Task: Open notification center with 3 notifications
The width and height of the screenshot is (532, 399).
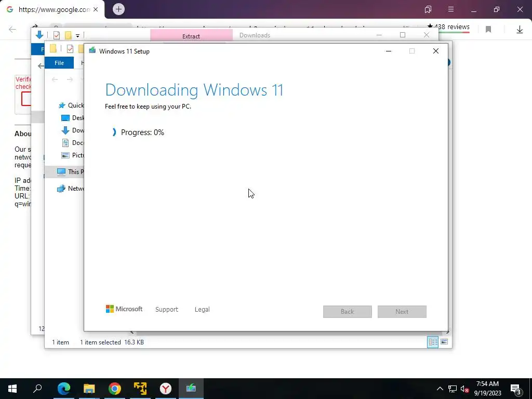Action: [x=515, y=389]
